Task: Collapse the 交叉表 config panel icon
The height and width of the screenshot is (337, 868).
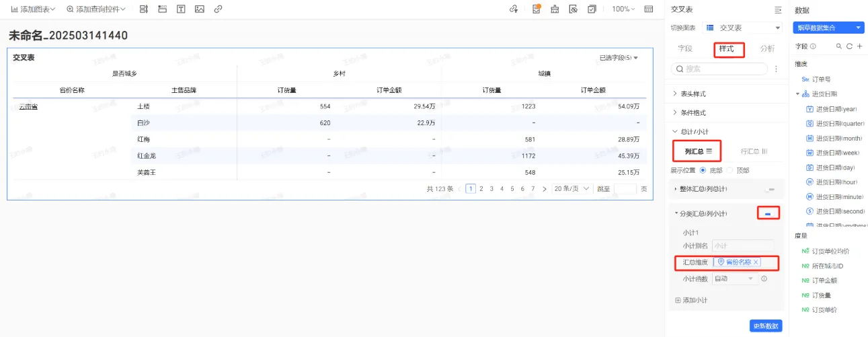Action: [x=778, y=9]
